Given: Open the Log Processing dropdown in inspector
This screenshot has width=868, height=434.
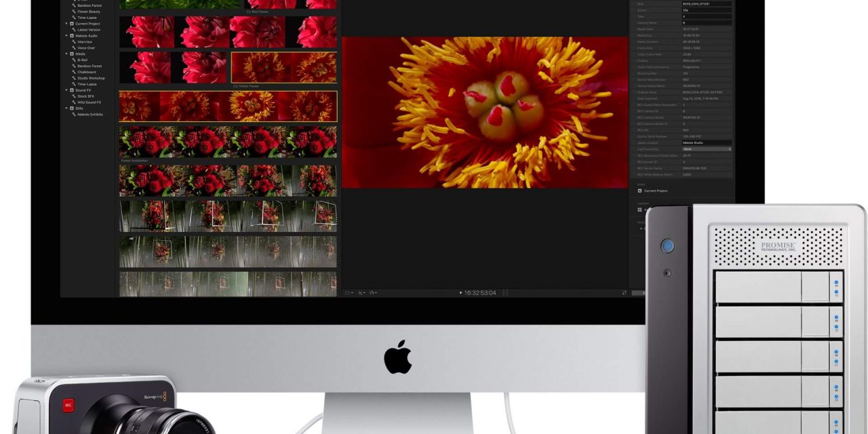Looking at the screenshot, I should click(706, 149).
